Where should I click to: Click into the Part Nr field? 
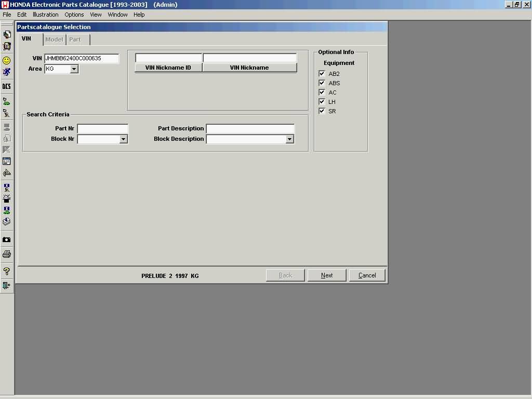(103, 129)
